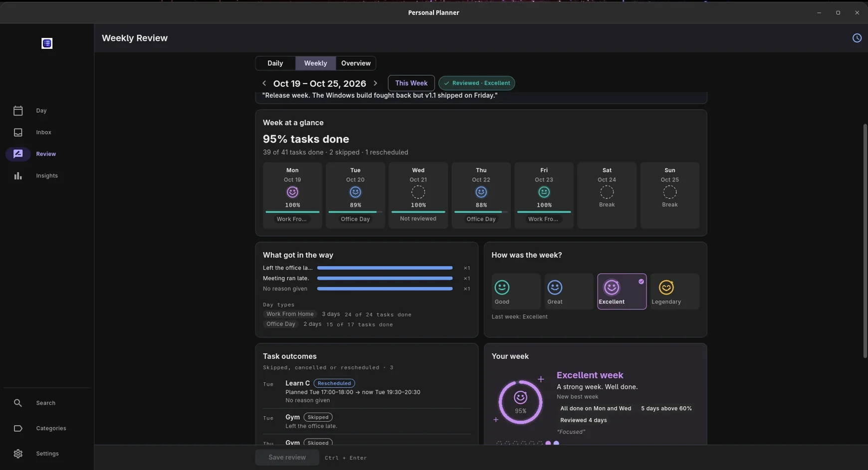Rate the week as Great
868x470 pixels.
(569, 292)
